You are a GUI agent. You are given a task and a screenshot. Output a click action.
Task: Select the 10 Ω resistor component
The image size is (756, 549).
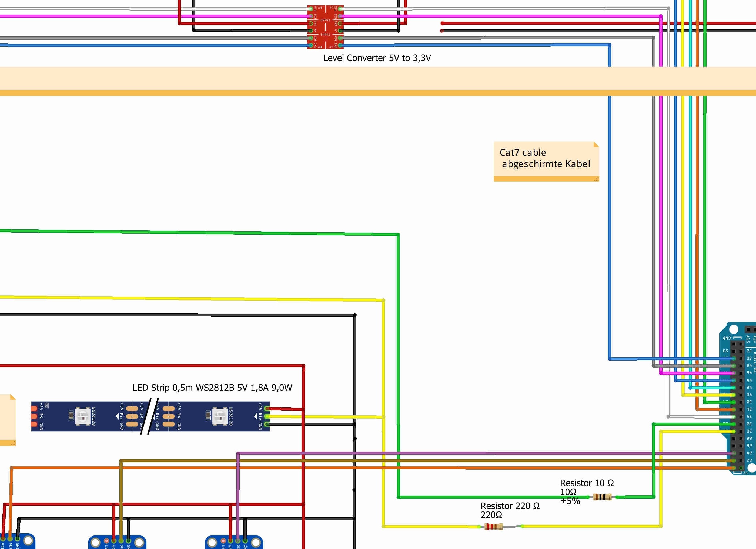coord(602,497)
